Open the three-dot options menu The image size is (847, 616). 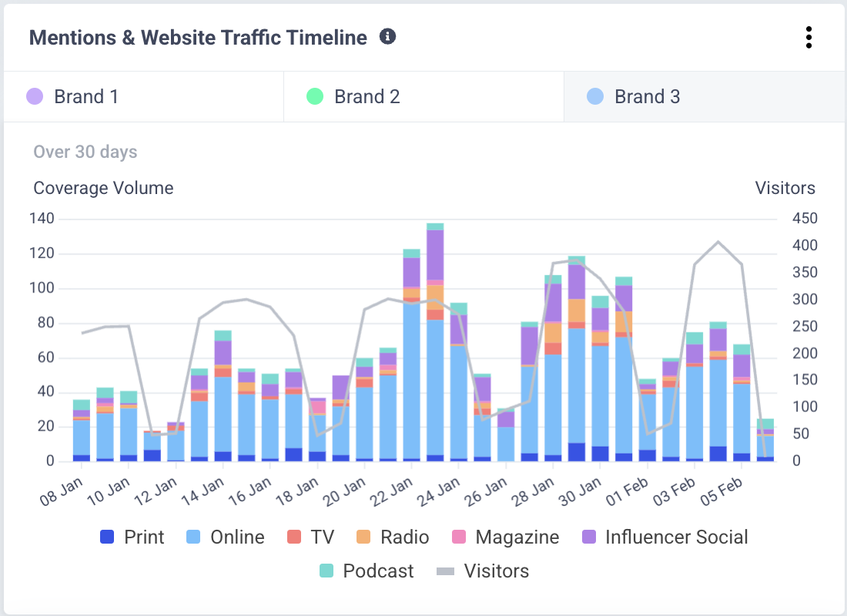pos(808,37)
